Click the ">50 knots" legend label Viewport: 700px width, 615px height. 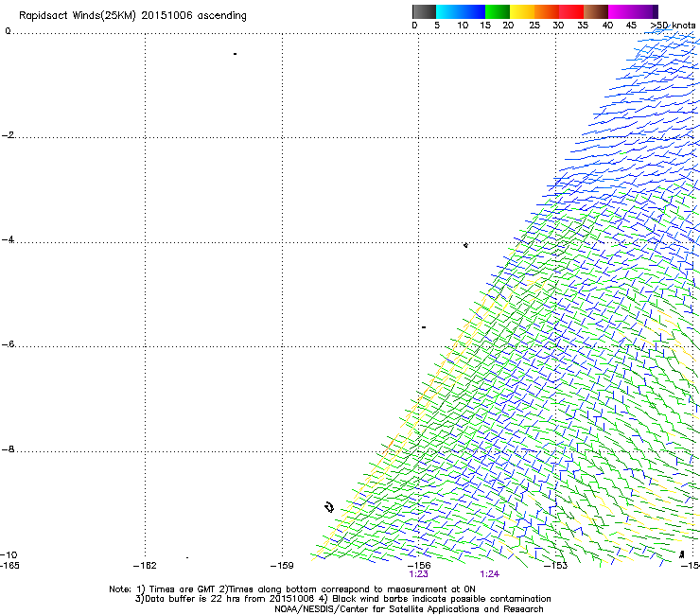(673, 26)
